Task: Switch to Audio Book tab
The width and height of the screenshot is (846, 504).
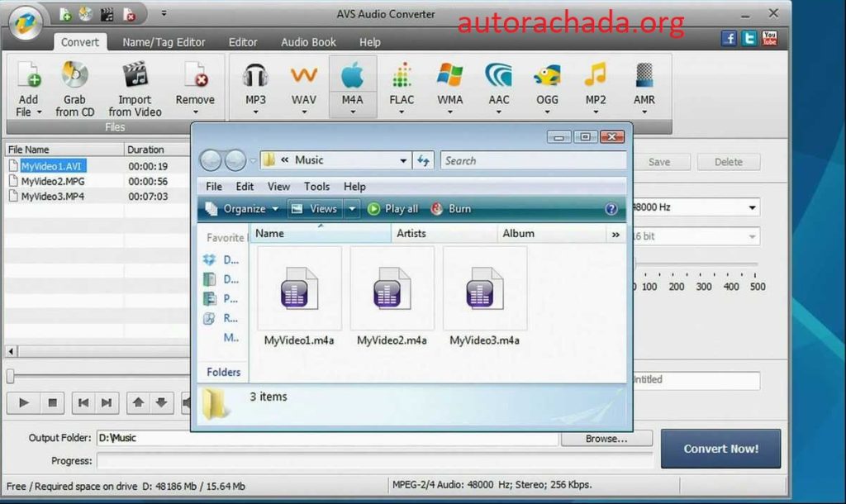Action: [308, 42]
